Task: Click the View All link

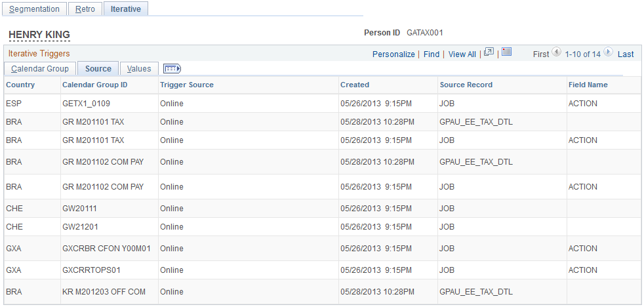Action: [x=462, y=54]
